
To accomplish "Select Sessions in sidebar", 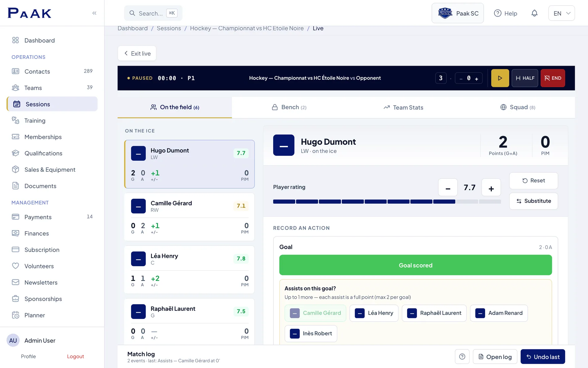I will 52,104.
